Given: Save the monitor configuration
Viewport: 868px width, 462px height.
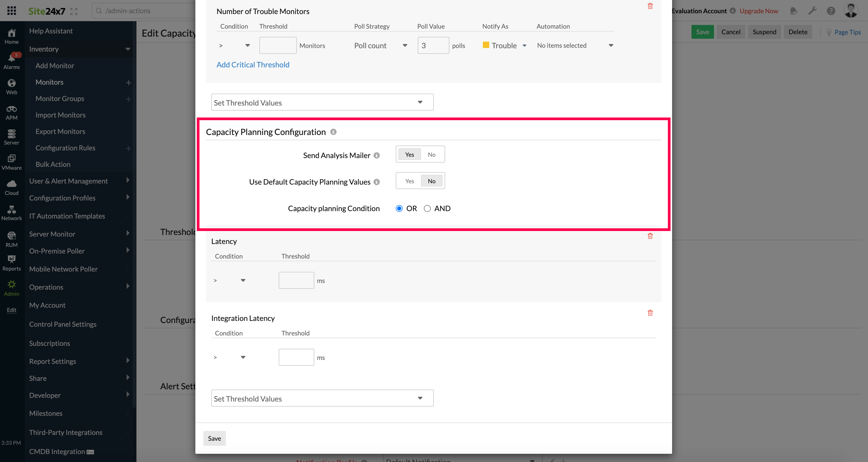Looking at the screenshot, I should [703, 32].
